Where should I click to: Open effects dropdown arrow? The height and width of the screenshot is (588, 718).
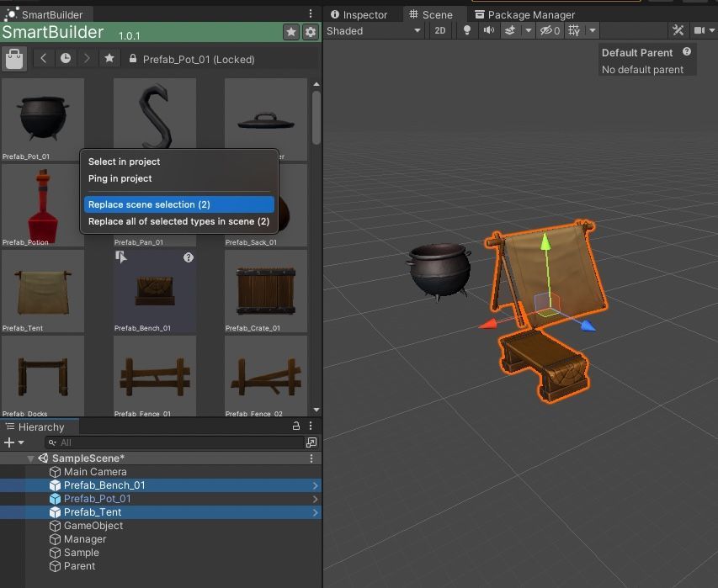coord(529,30)
